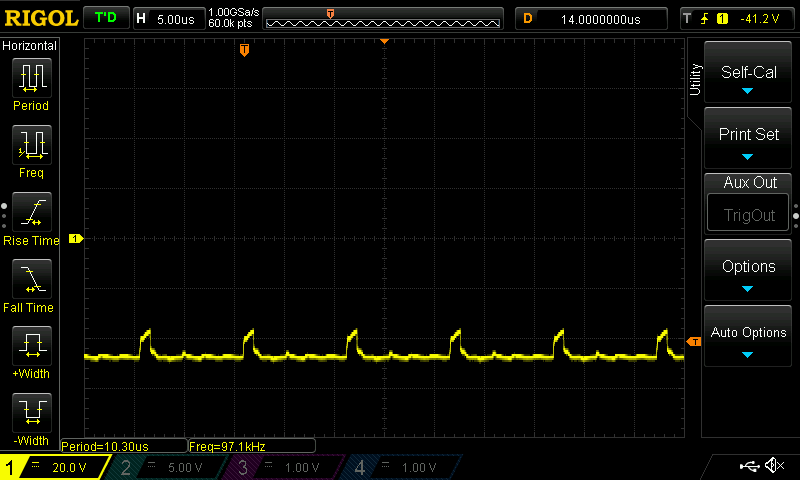The height and width of the screenshot is (480, 800).
Task: Select TrigOut under Aux Out
Action: (748, 213)
